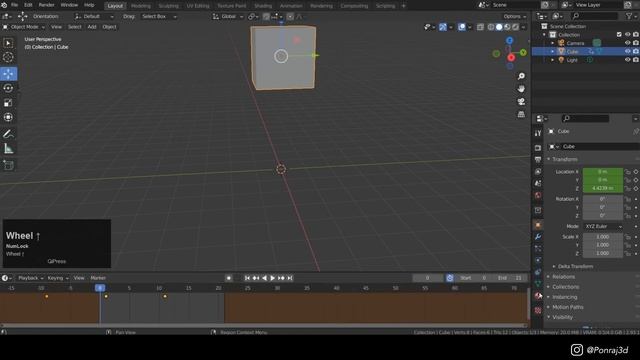Open the timeline Playback popover

30,278
